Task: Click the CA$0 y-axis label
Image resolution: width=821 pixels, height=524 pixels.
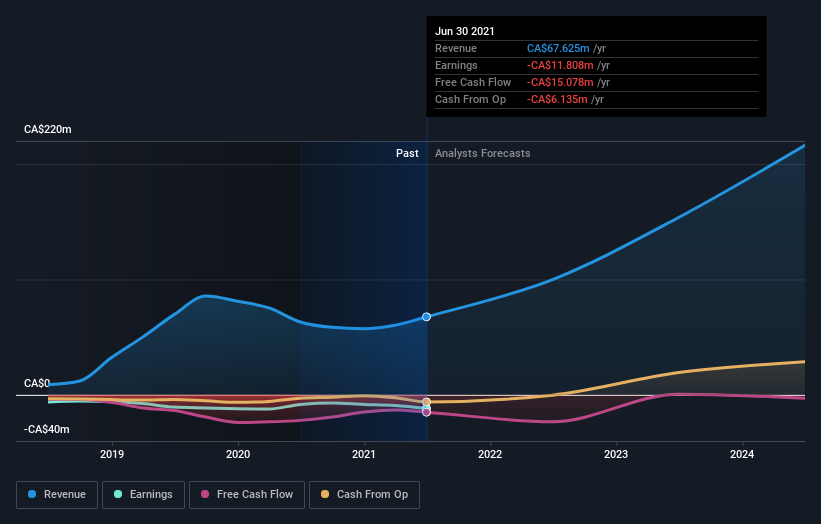Action: (x=37, y=383)
